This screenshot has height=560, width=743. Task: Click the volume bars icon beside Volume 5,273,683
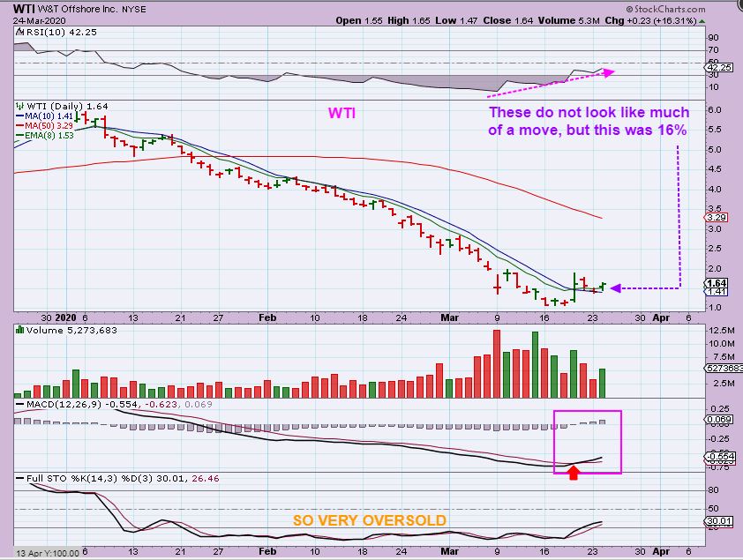[x=20, y=330]
